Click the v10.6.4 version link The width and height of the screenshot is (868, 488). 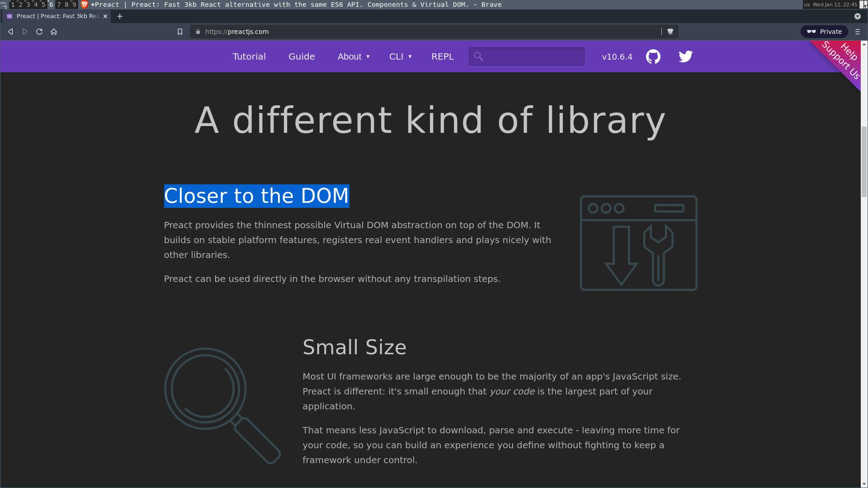(x=617, y=57)
